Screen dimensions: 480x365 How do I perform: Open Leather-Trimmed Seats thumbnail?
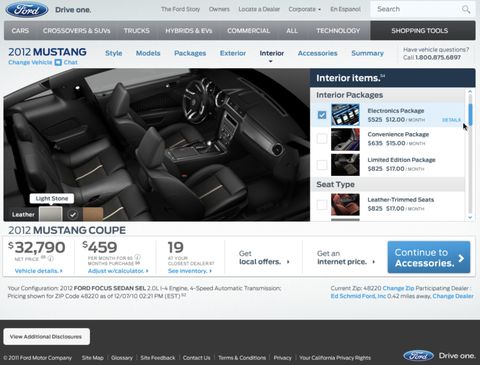[345, 204]
